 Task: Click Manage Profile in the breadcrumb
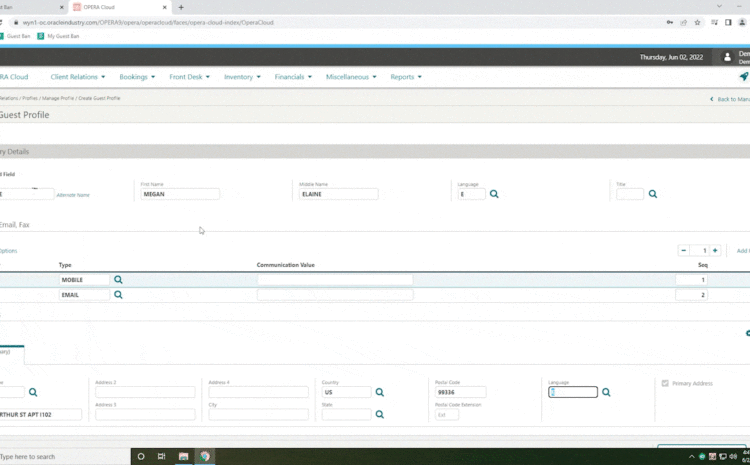(x=58, y=98)
